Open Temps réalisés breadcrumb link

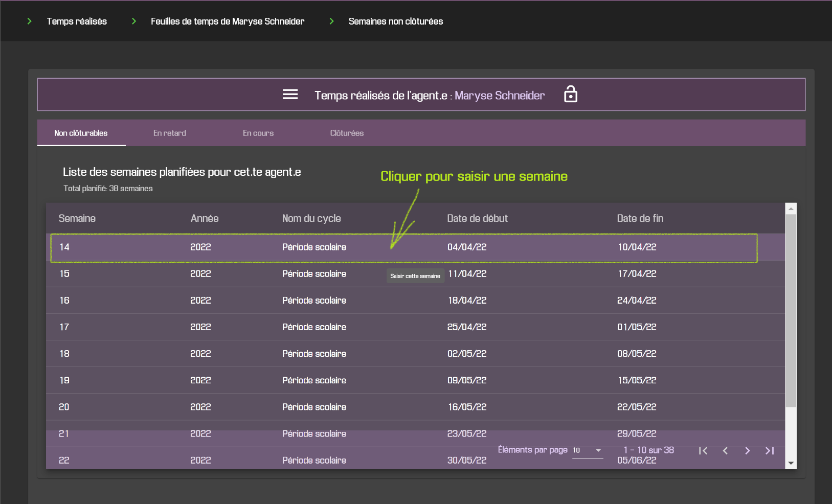point(77,21)
